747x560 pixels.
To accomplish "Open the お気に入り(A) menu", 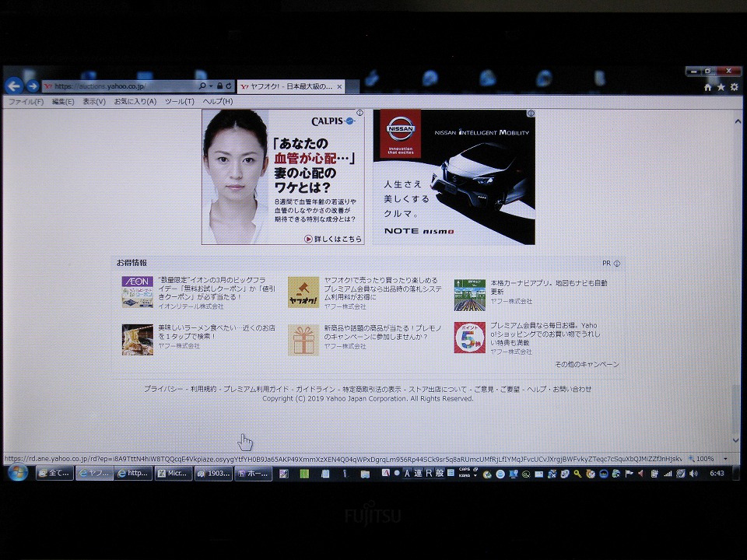I will [x=135, y=101].
